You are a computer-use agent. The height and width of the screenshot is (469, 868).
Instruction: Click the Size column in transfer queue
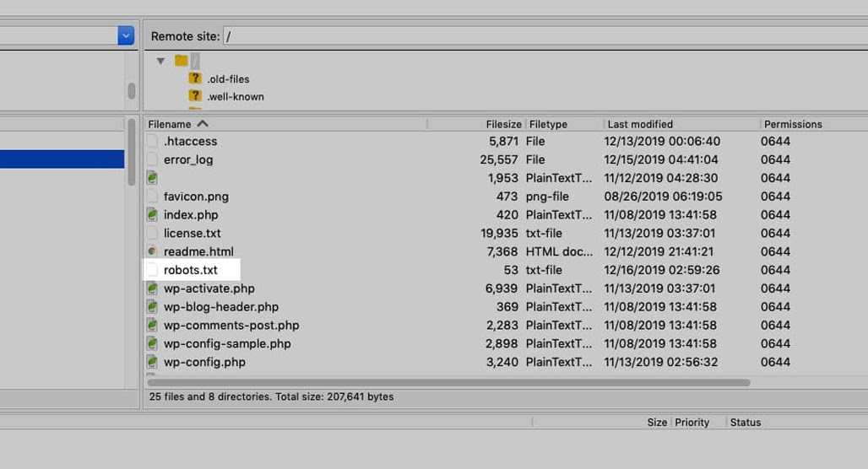pyautogui.click(x=657, y=423)
